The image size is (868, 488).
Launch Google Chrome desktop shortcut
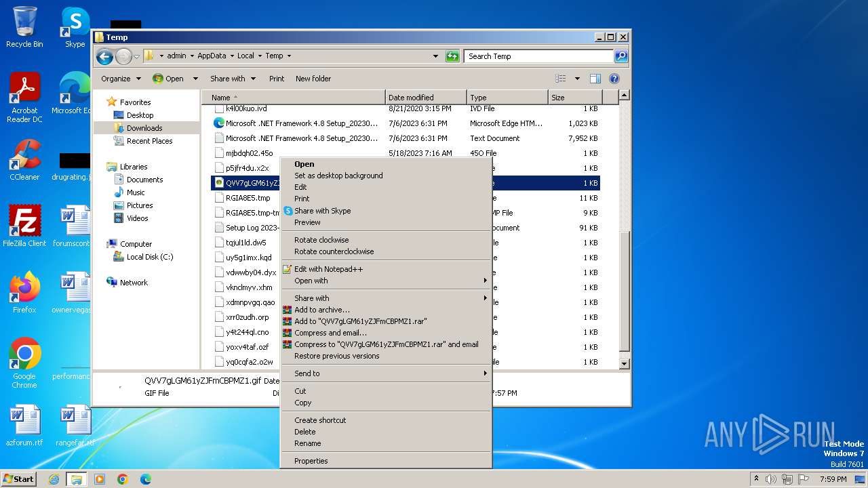click(x=24, y=363)
